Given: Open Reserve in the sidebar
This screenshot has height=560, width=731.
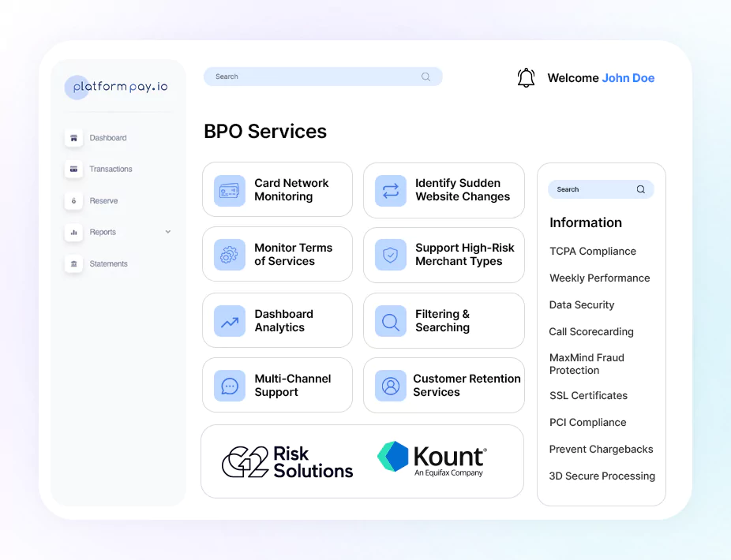Looking at the screenshot, I should [x=103, y=201].
